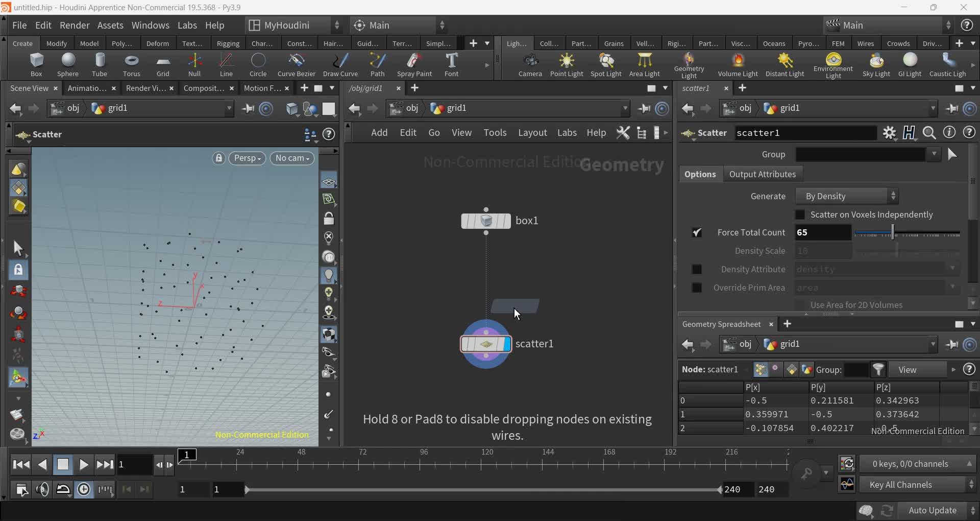Enable the Override Prim Area checkbox

(x=697, y=288)
